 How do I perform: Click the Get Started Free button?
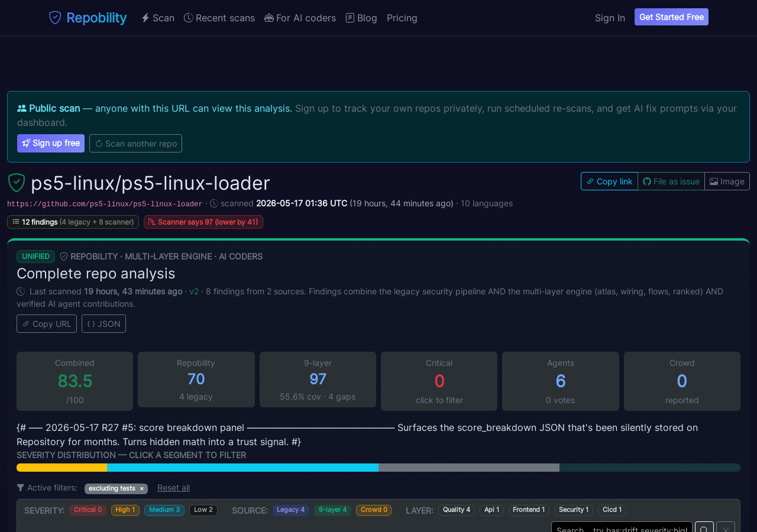(x=671, y=17)
